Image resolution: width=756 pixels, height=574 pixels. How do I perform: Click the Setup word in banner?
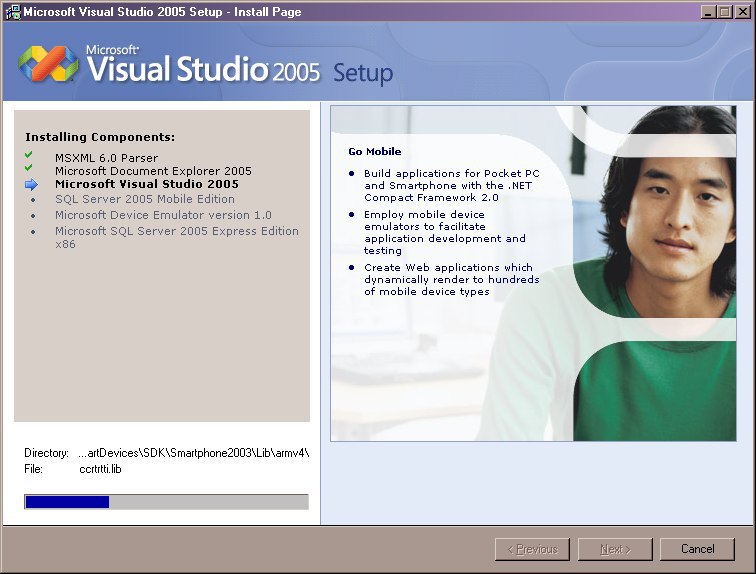tap(363, 73)
